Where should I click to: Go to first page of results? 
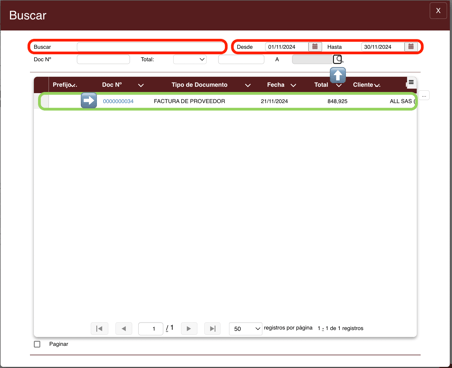[x=99, y=329]
